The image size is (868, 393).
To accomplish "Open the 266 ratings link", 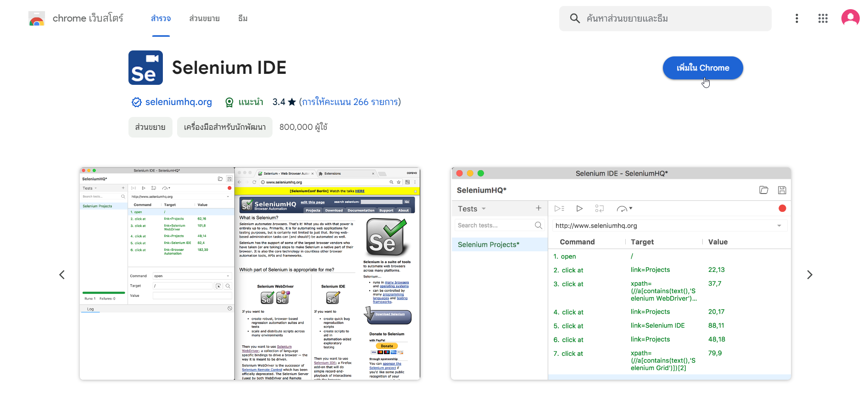I will [x=350, y=102].
